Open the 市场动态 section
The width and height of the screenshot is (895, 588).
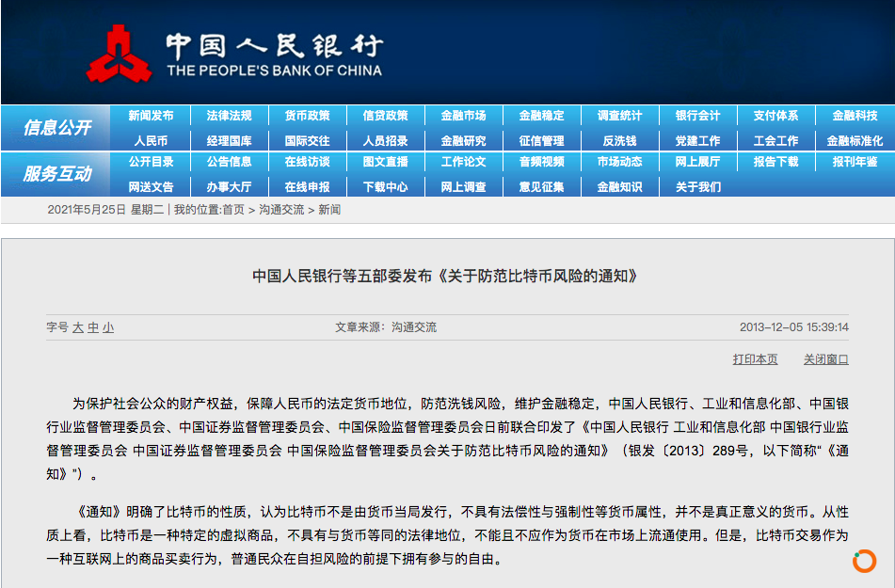pyautogui.click(x=620, y=162)
